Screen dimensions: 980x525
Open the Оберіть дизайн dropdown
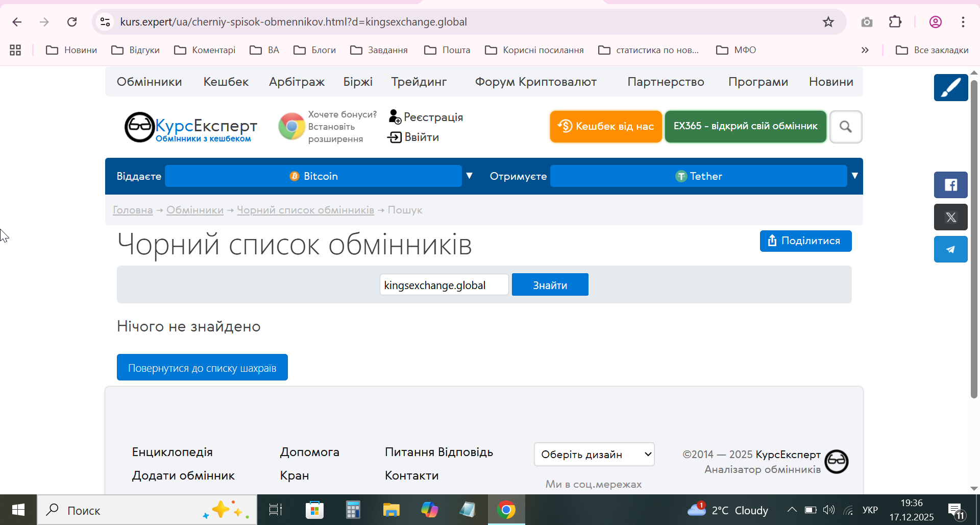[x=594, y=455]
